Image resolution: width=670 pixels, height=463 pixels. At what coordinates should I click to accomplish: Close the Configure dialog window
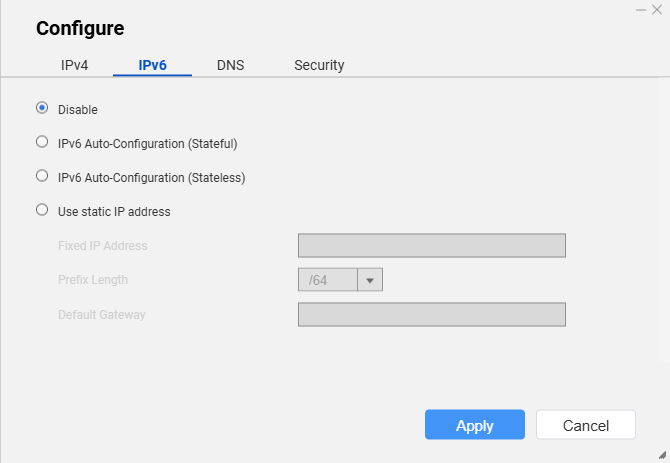(x=657, y=9)
